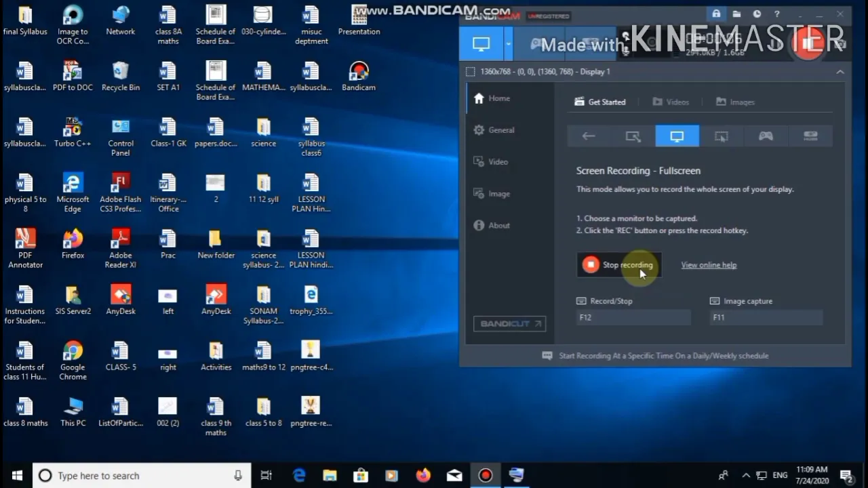Select the Google Chrome desktop icon
Viewport: 868px width, 488px height.
click(x=73, y=361)
